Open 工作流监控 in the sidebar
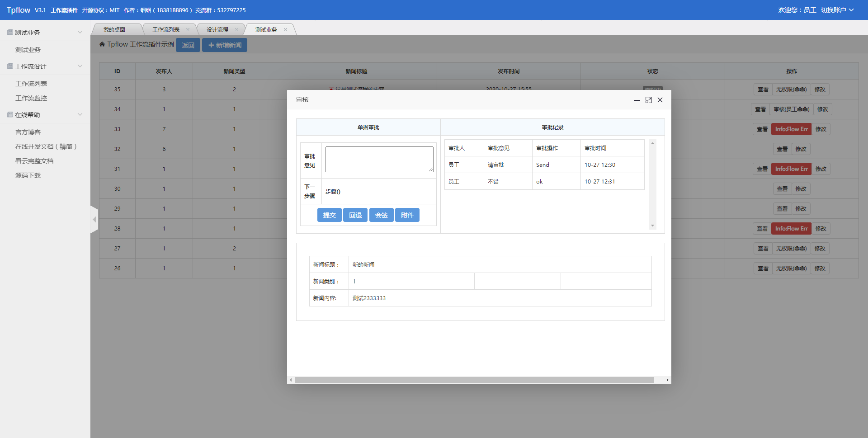Screen dimensions: 868x438 click(31, 98)
